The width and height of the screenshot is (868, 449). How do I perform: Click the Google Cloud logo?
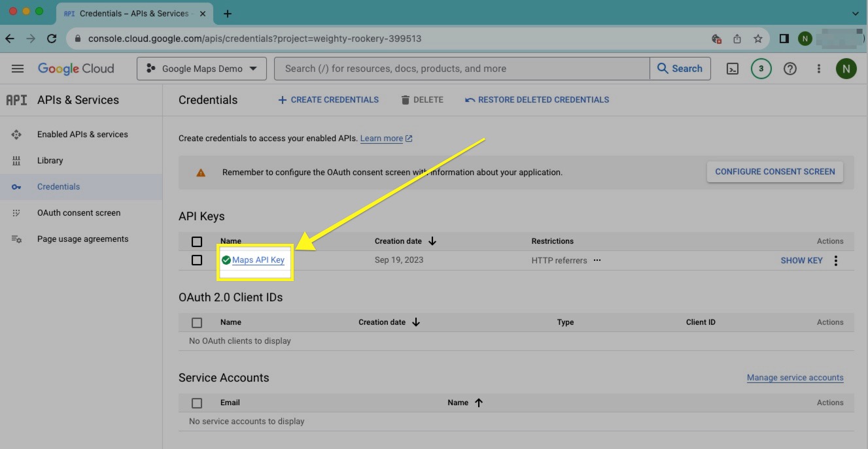(76, 69)
